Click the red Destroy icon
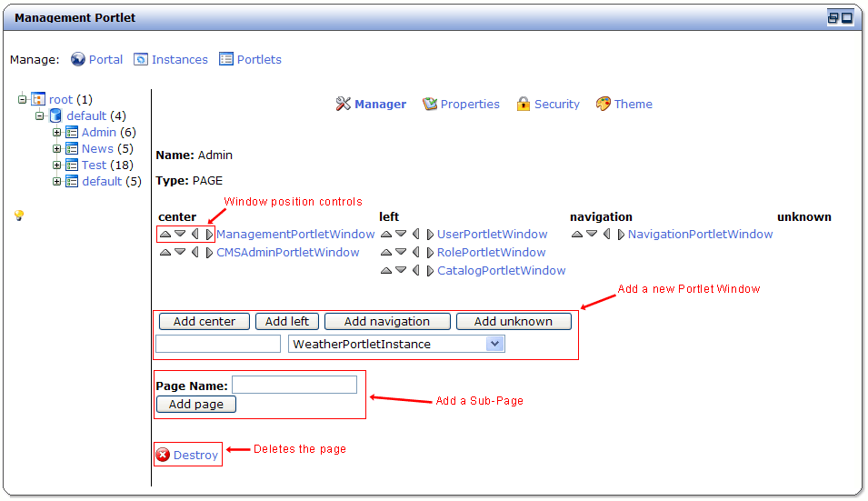Image resolution: width=868 pixels, height=501 pixels. pyautogui.click(x=163, y=455)
